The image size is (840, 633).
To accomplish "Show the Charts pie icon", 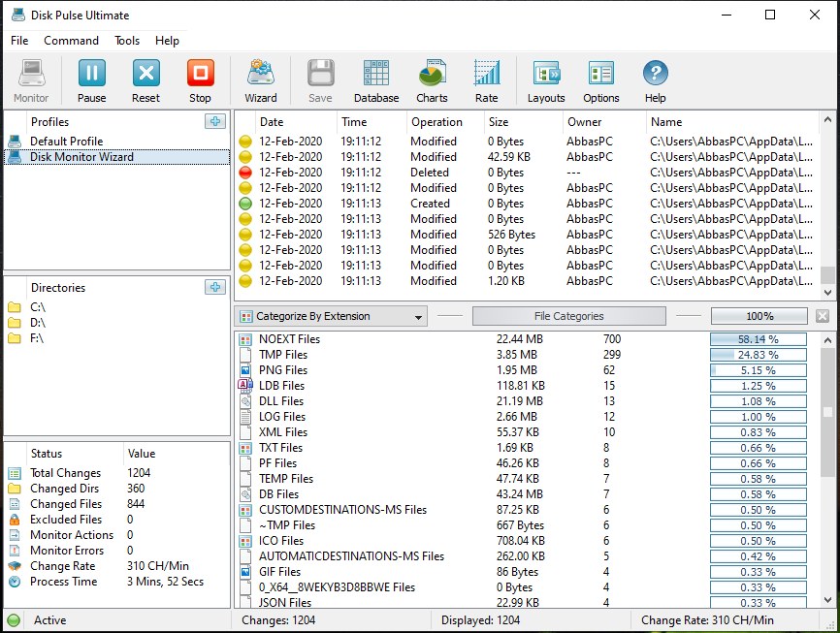I will click(x=432, y=74).
